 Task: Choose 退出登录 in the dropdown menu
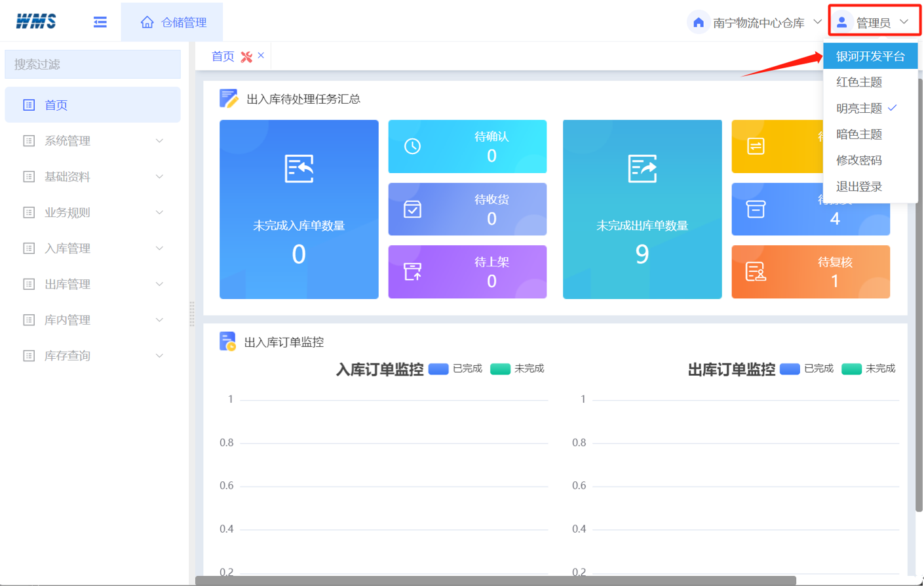(x=858, y=187)
